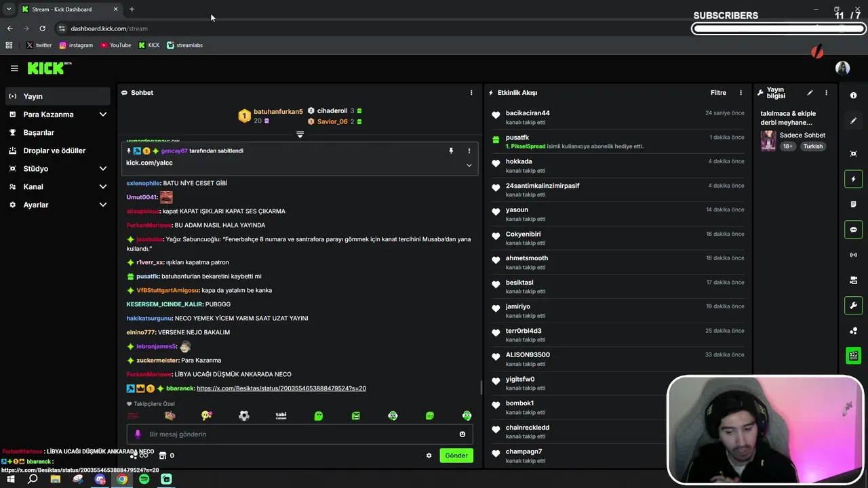
Task: Click the pusatfk gifted subscription event
Action: click(617, 142)
